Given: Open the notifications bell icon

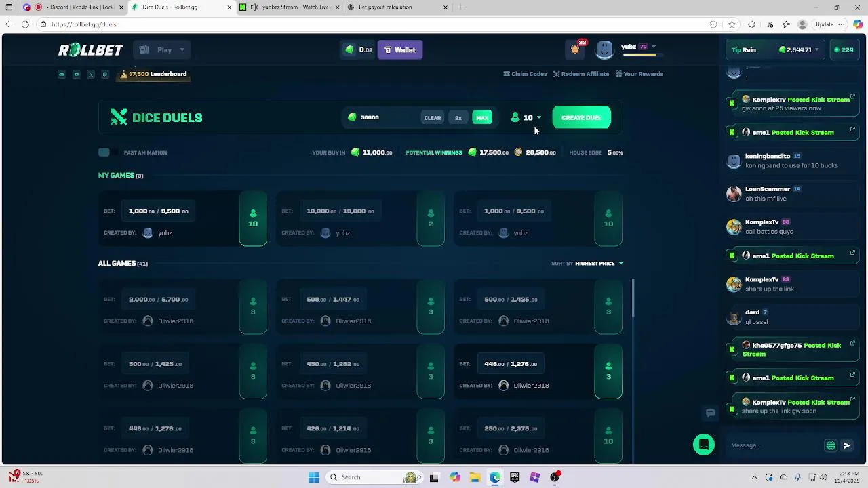Looking at the screenshot, I should (x=575, y=49).
